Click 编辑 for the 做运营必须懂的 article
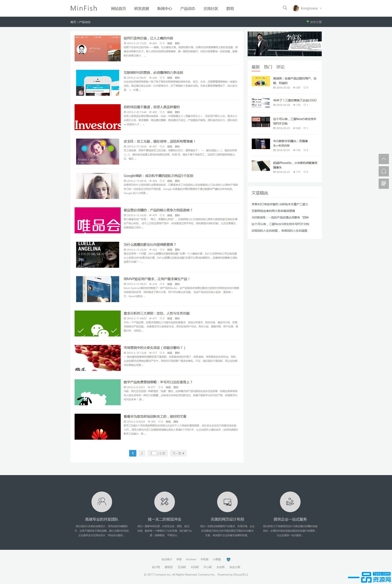 (x=170, y=215)
